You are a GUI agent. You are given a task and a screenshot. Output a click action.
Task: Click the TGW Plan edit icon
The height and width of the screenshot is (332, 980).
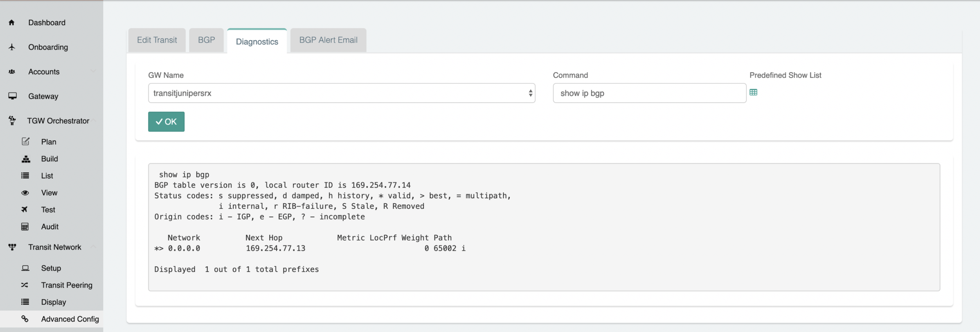[x=26, y=142]
